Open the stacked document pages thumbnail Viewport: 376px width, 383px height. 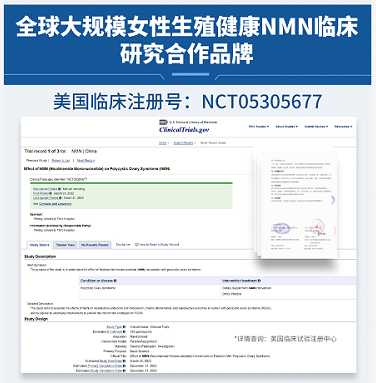pyautogui.click(x=296, y=204)
